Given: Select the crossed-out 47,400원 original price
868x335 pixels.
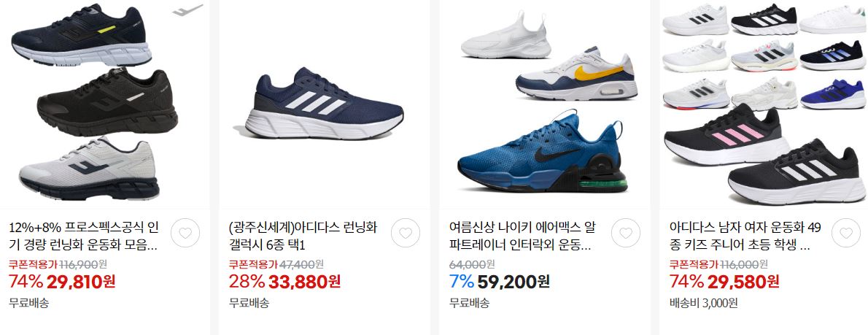Looking at the screenshot, I should click(x=302, y=264).
